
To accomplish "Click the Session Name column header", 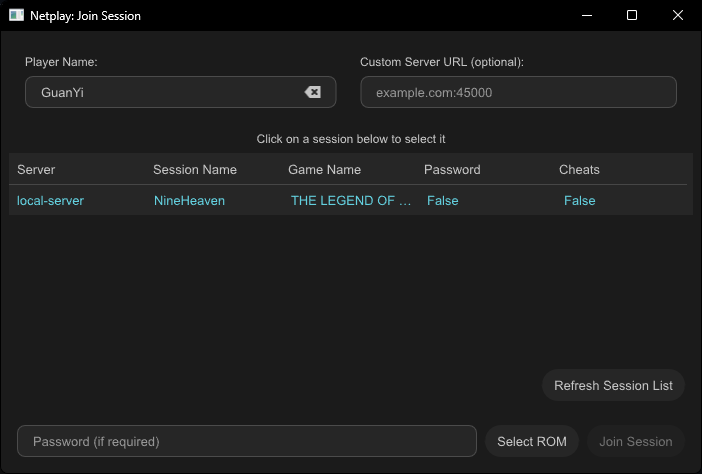I will pos(195,170).
